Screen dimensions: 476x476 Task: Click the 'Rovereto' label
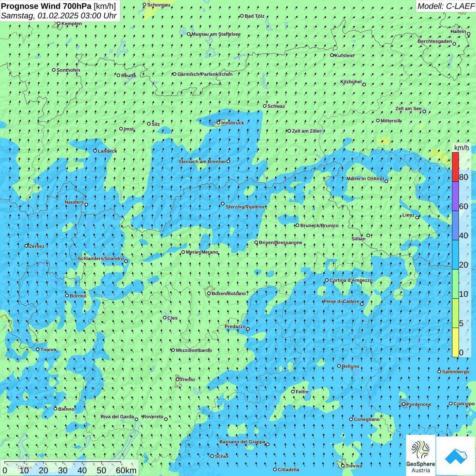tap(153, 417)
